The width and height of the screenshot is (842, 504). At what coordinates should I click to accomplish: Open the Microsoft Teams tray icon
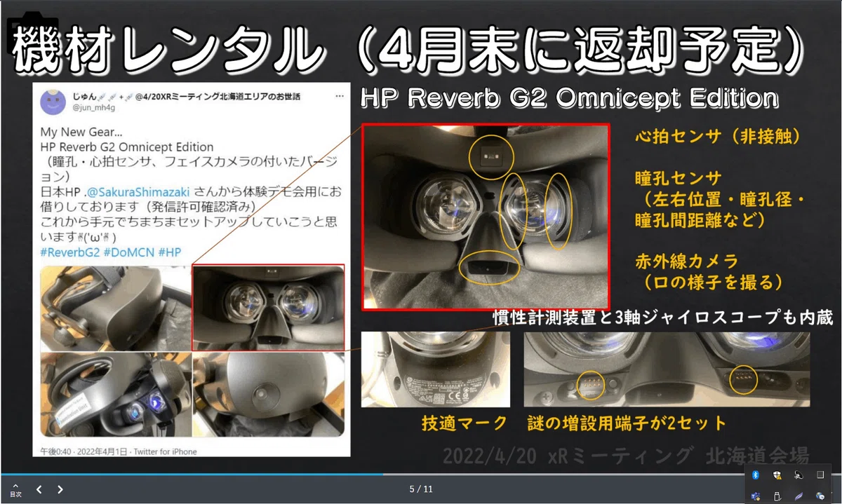(x=756, y=496)
